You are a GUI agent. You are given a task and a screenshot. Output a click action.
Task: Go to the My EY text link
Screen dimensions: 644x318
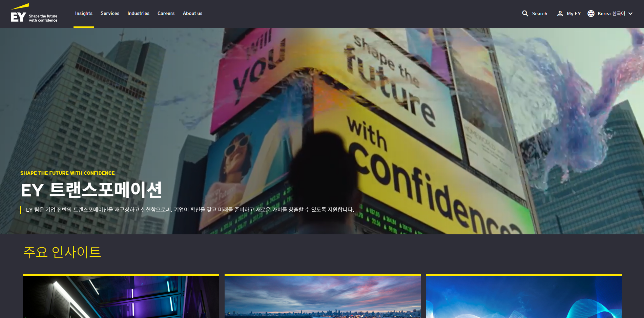pyautogui.click(x=574, y=14)
